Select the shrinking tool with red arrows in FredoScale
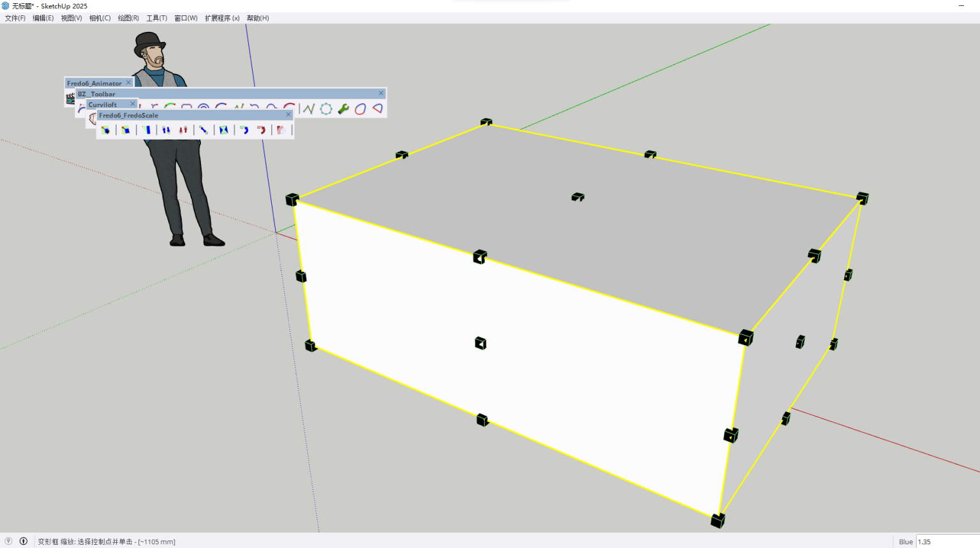This screenshot has height=548, width=980. (x=184, y=130)
